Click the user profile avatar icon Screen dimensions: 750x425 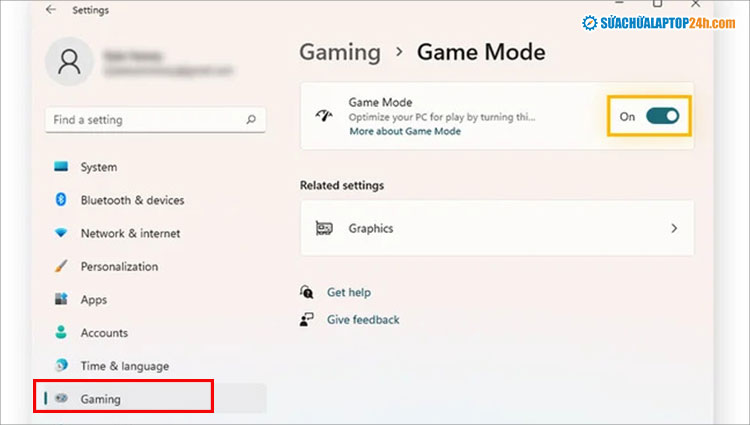69,62
